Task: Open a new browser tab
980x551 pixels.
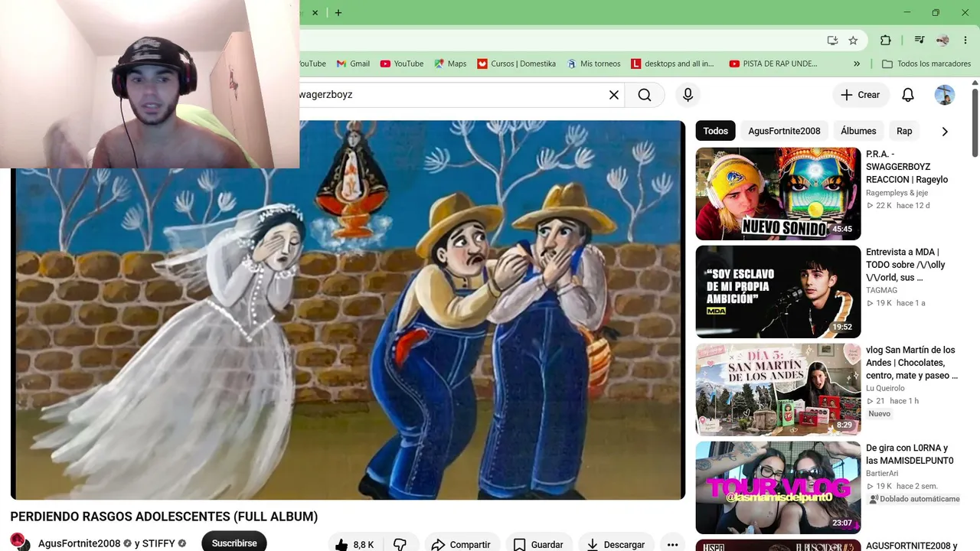Action: (338, 12)
